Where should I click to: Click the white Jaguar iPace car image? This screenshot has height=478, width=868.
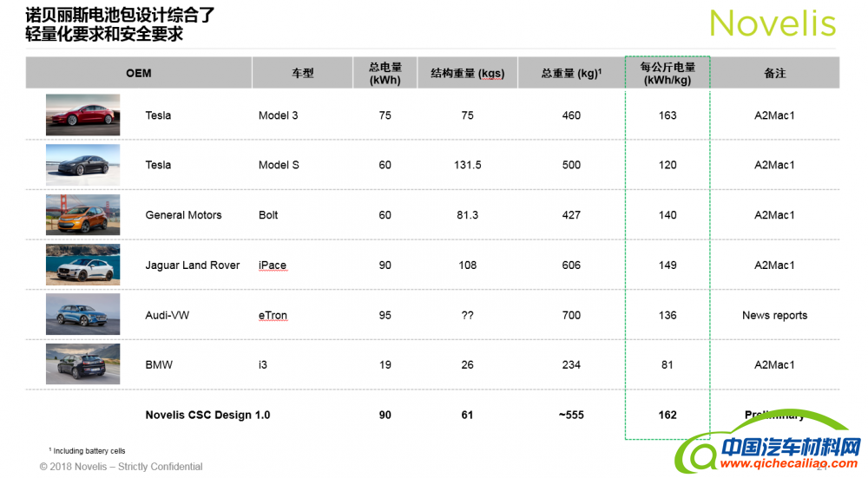point(82,265)
